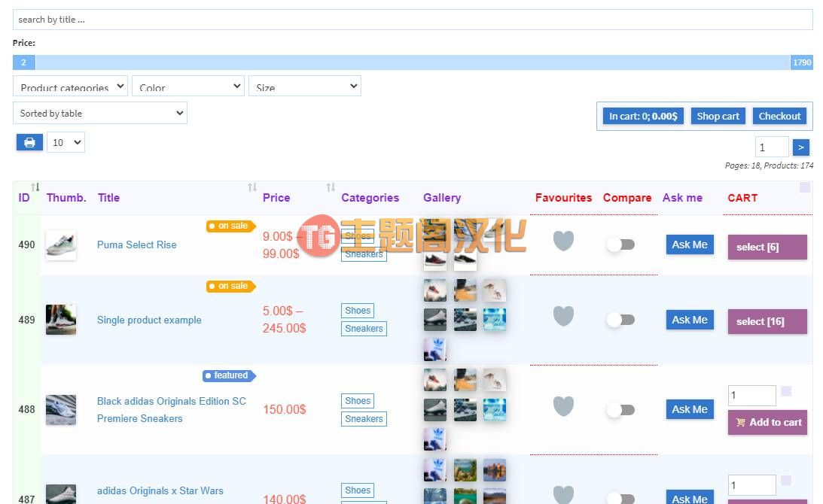Click Ask Me for Puma Select Rise

click(690, 244)
